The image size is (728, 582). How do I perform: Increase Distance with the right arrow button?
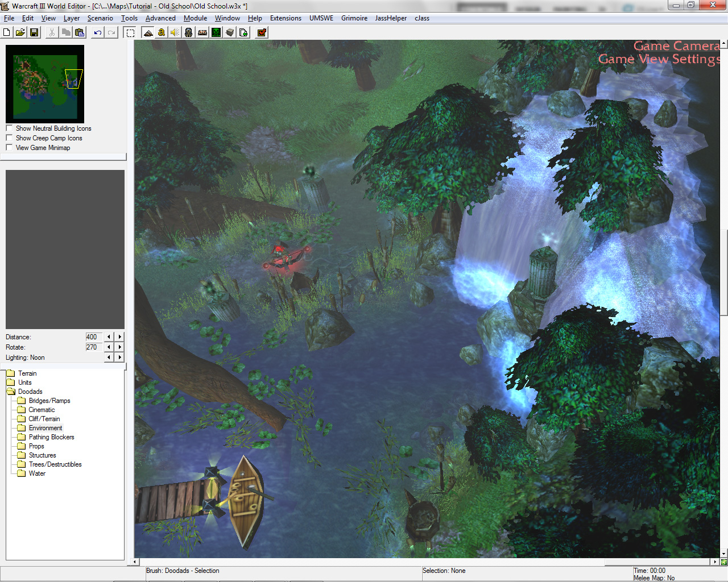(119, 337)
